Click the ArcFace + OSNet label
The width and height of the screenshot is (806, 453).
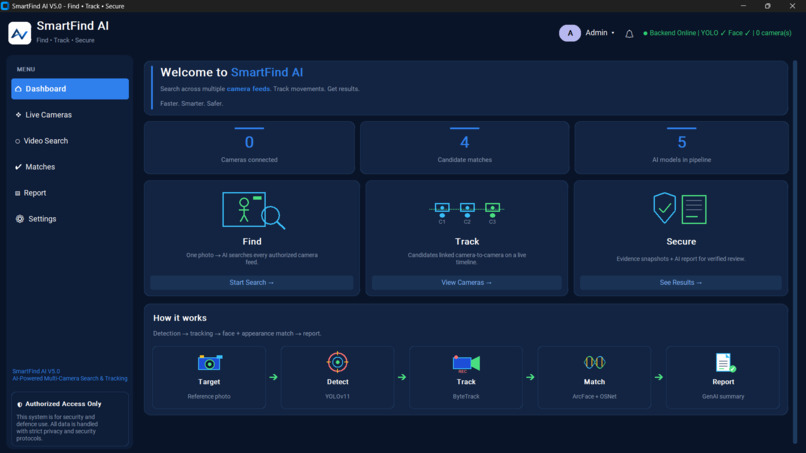(x=594, y=396)
